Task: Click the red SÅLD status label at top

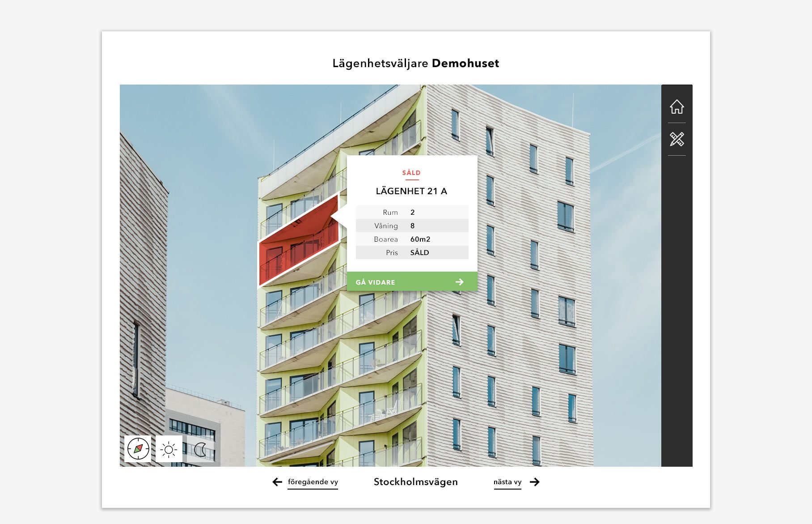Action: coord(411,173)
